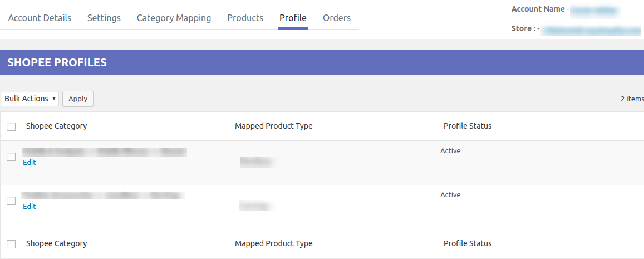The width and height of the screenshot is (644, 259).
Task: Go to the Category Mapping tab
Action: (x=174, y=18)
